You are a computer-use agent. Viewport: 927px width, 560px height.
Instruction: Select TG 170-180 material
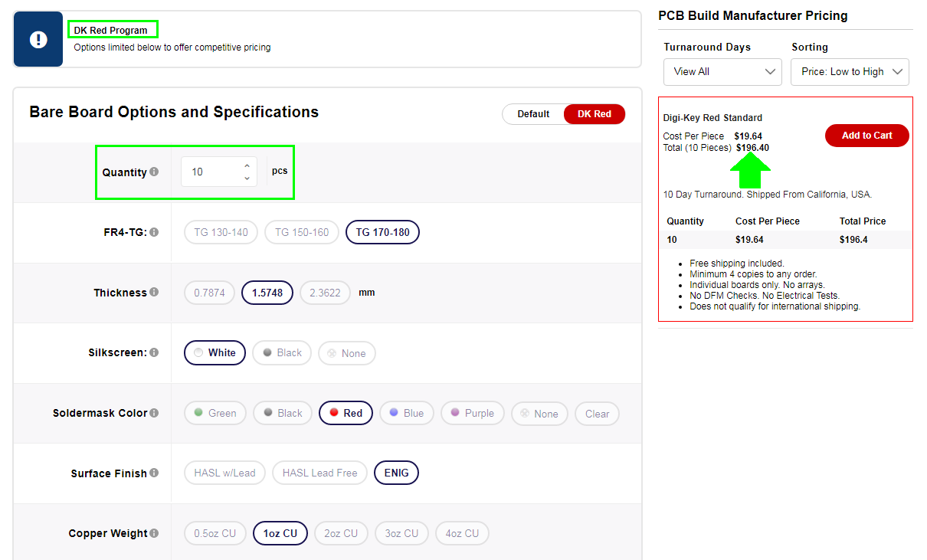(382, 232)
